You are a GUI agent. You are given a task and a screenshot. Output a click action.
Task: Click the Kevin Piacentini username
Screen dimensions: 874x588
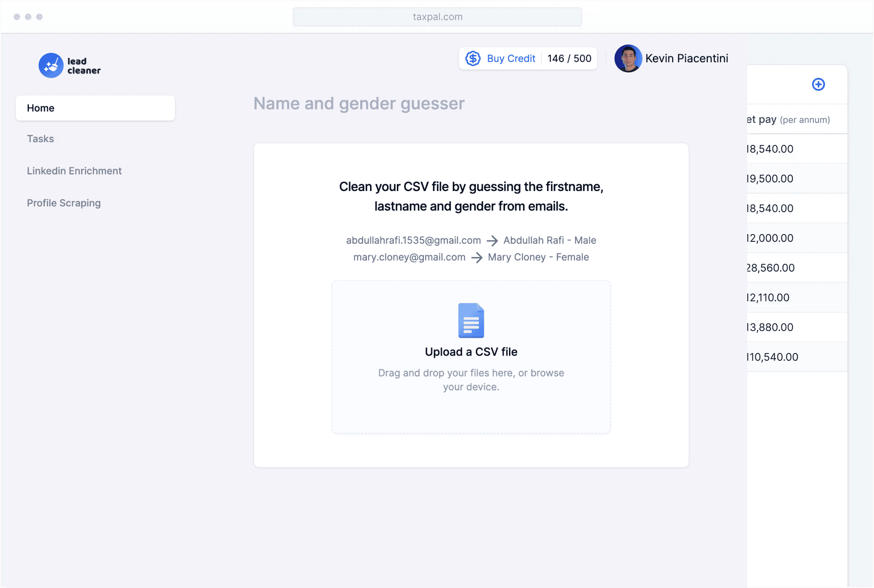pos(687,58)
